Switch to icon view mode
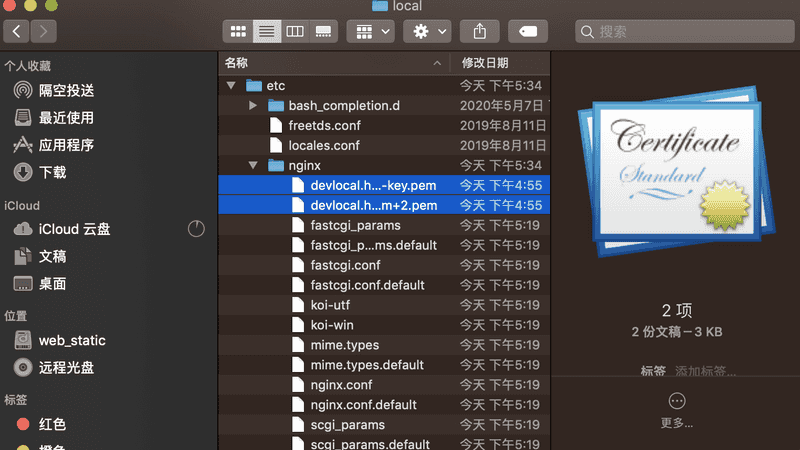Viewport: 800px width, 450px height. tap(238, 32)
